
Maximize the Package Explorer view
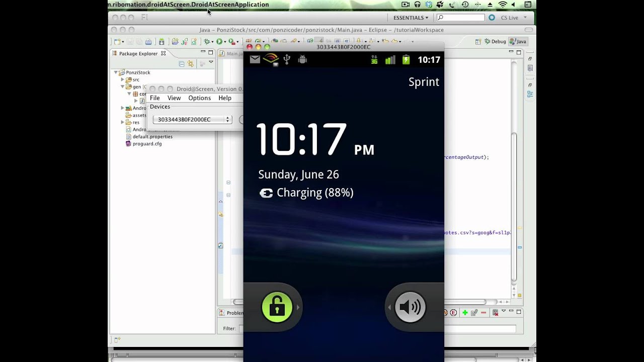[x=211, y=52]
